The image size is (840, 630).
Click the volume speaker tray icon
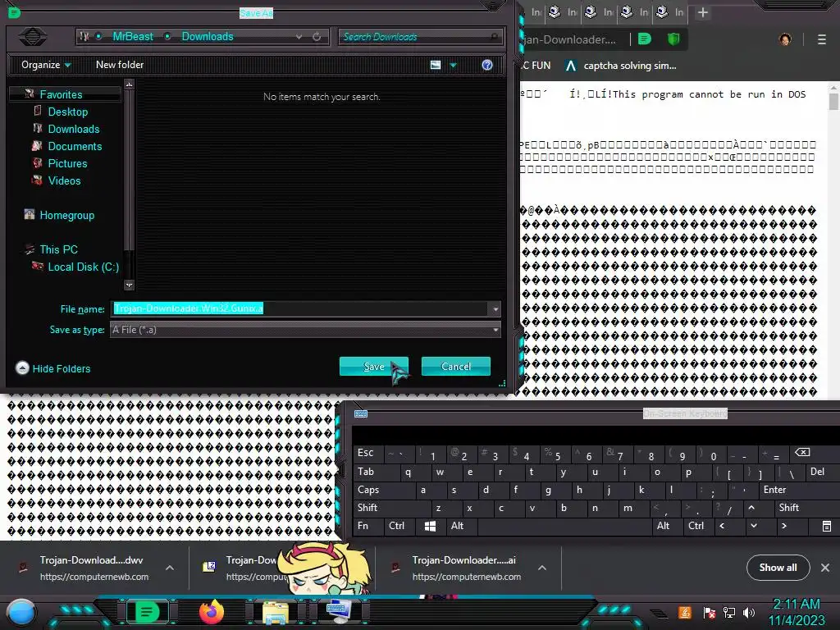[749, 613]
